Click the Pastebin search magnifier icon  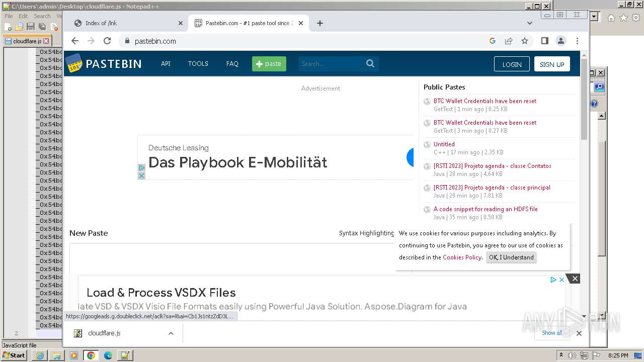370,63
